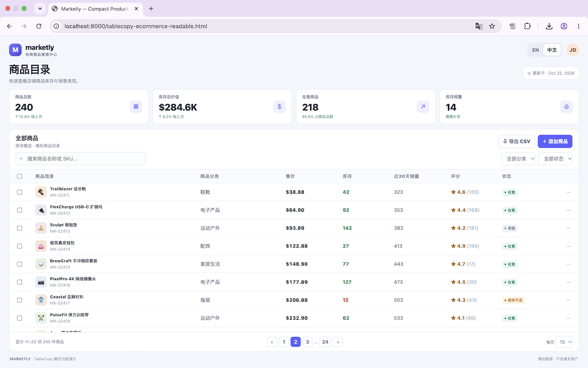Switch language to 中文

click(x=552, y=50)
